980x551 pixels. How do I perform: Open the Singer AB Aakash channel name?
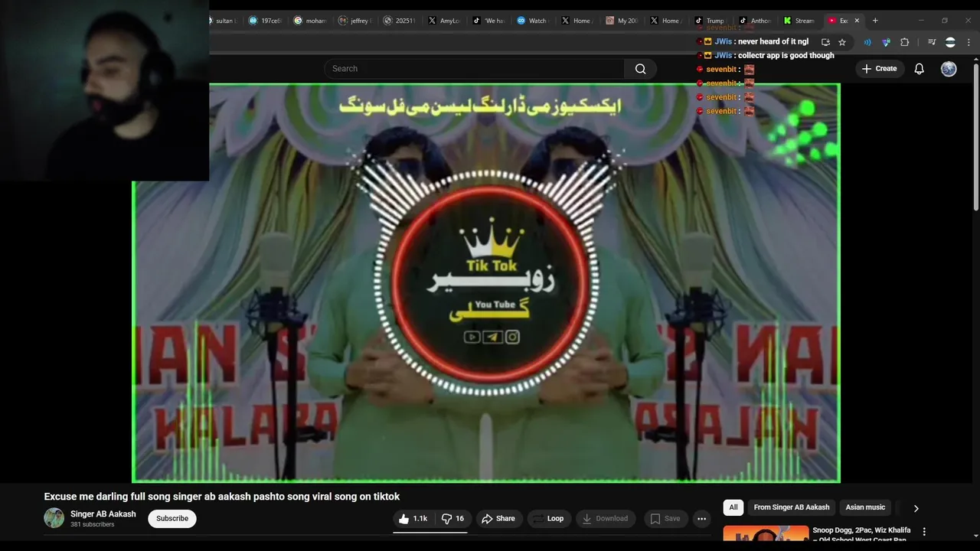coord(103,514)
